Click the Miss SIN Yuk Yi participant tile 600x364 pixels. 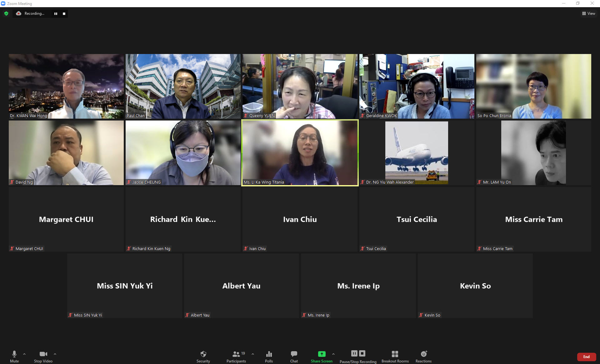pos(125,286)
